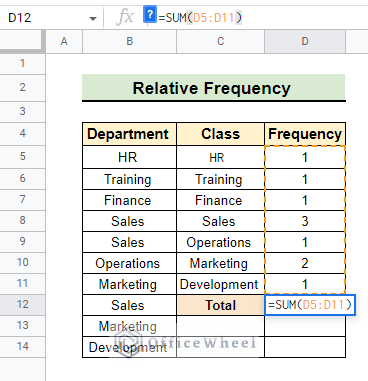The height and width of the screenshot is (381, 368).
Task: Click the Class header cell
Action: (x=220, y=134)
